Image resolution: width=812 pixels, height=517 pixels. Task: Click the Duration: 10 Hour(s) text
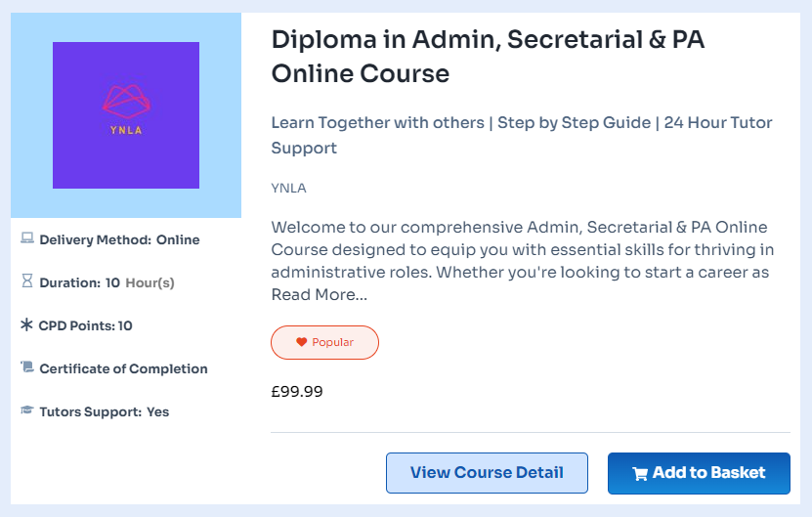tap(107, 282)
